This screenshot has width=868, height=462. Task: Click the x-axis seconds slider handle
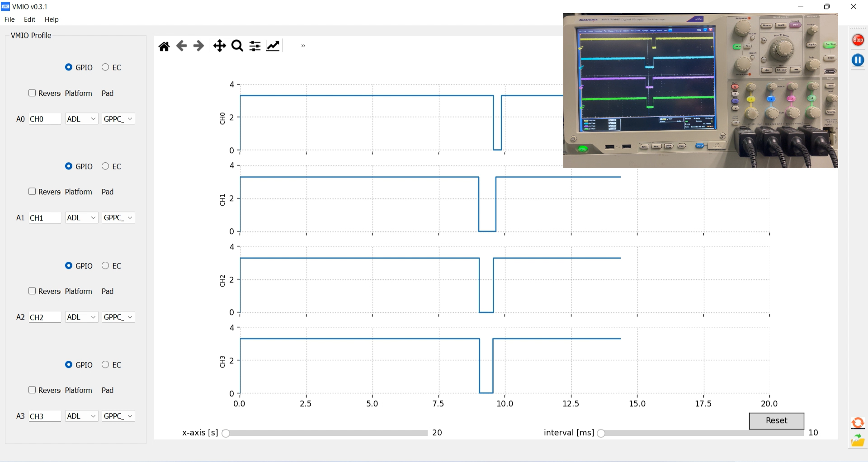pyautogui.click(x=226, y=433)
